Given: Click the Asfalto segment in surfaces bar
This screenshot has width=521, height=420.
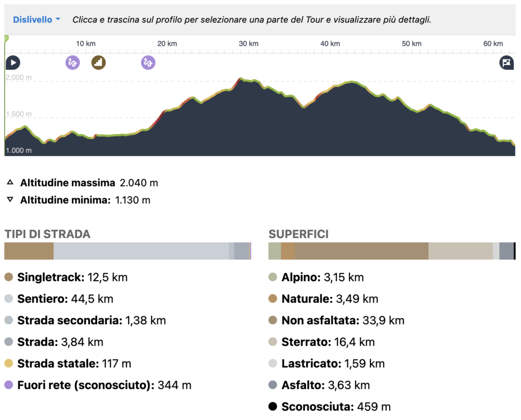Looking at the screenshot, I should [506, 251].
